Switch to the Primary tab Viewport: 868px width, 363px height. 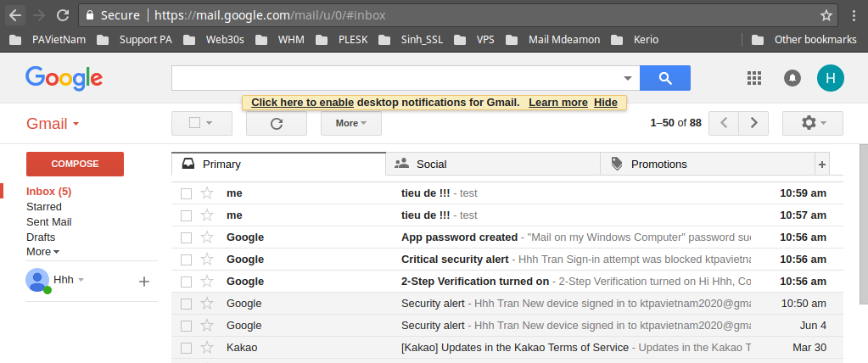[x=278, y=165]
